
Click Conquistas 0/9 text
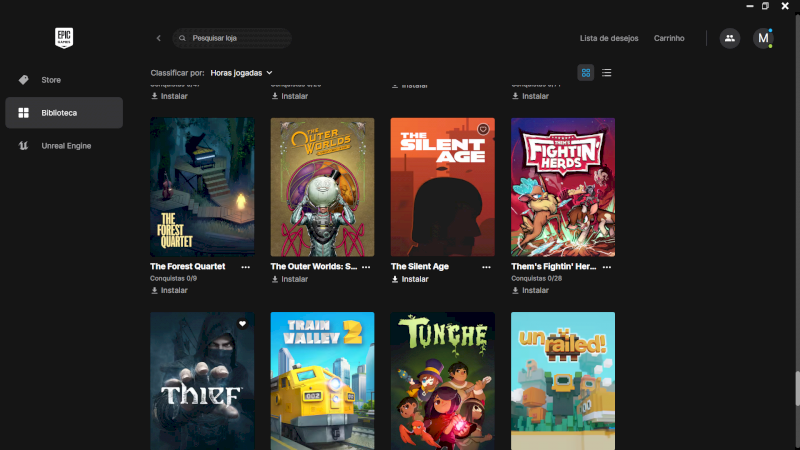[173, 279]
